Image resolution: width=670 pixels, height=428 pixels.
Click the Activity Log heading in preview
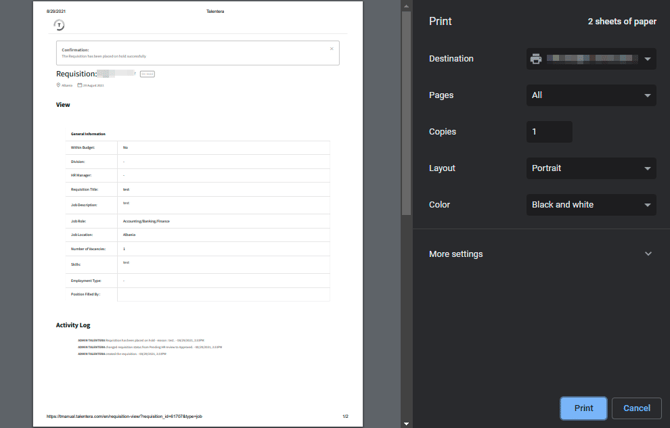point(73,325)
